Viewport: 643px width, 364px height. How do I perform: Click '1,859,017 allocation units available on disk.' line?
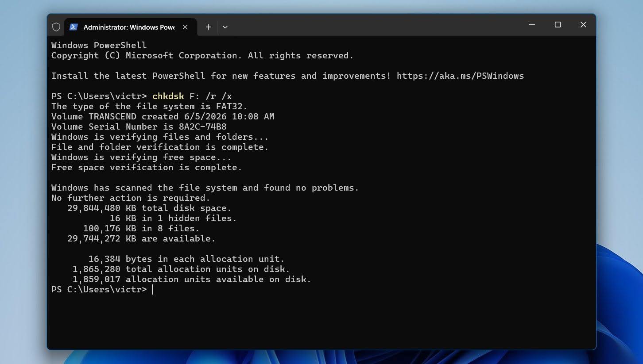pos(192,279)
